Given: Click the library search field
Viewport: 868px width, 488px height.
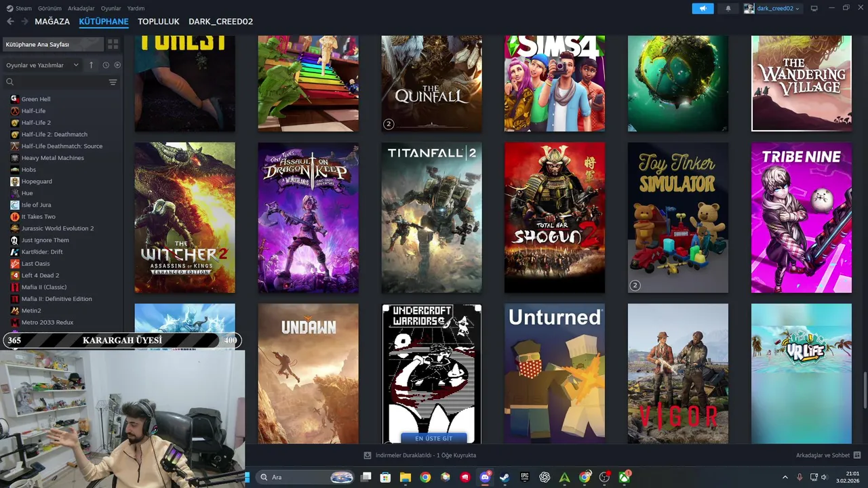Looking at the screenshot, I should point(54,82).
